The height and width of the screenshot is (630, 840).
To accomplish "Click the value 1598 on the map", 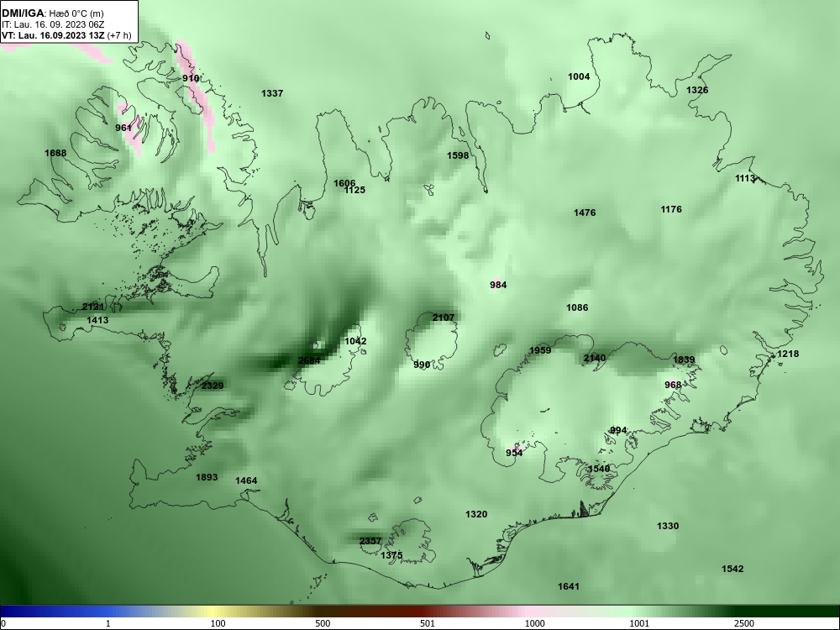I will click(458, 155).
